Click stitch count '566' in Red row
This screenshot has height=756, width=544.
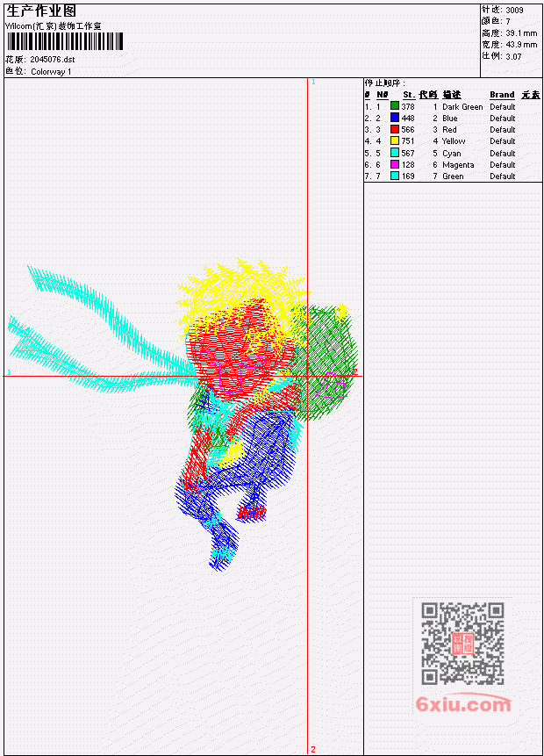(408, 130)
